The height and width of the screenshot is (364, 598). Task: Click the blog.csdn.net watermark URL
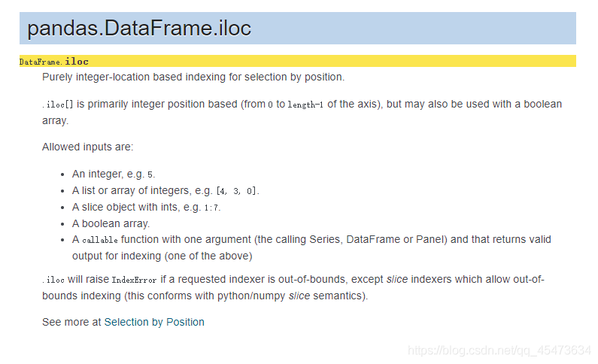point(499,350)
